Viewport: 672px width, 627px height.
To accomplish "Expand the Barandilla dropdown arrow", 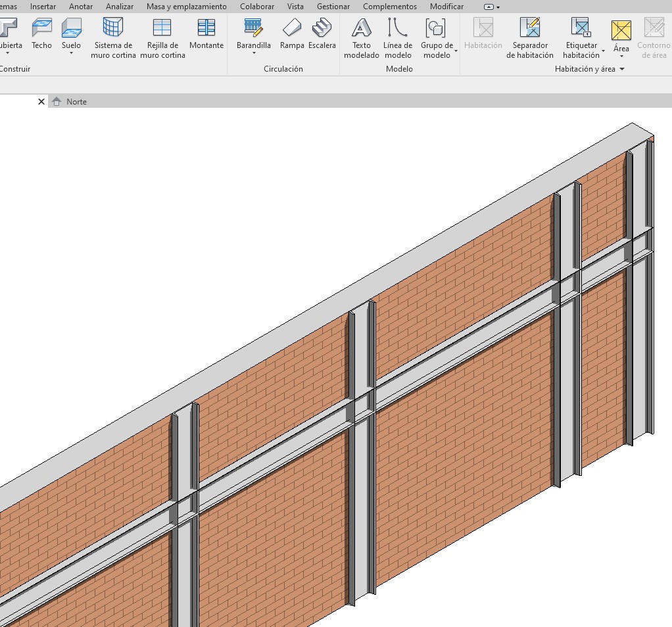I will click(x=254, y=54).
